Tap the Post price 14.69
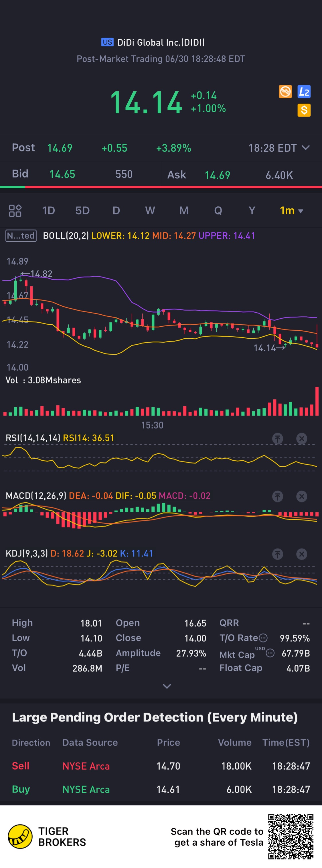The image size is (322, 868). tap(60, 148)
